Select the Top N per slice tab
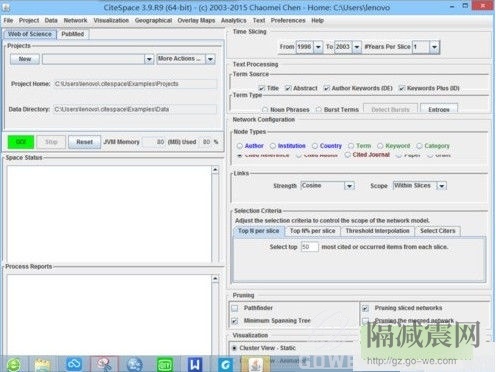This screenshot has height=372, width=496. click(x=259, y=231)
